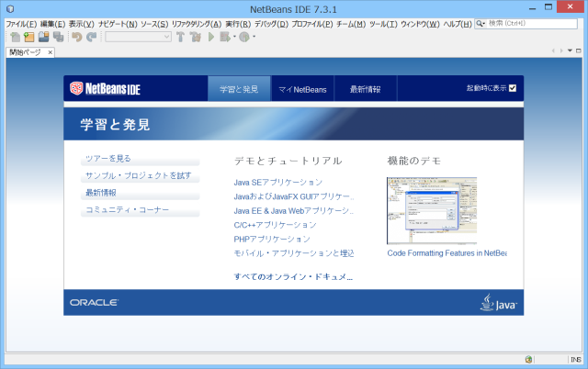Open the ソース(S) menu
The image size is (588, 369).
point(154,24)
